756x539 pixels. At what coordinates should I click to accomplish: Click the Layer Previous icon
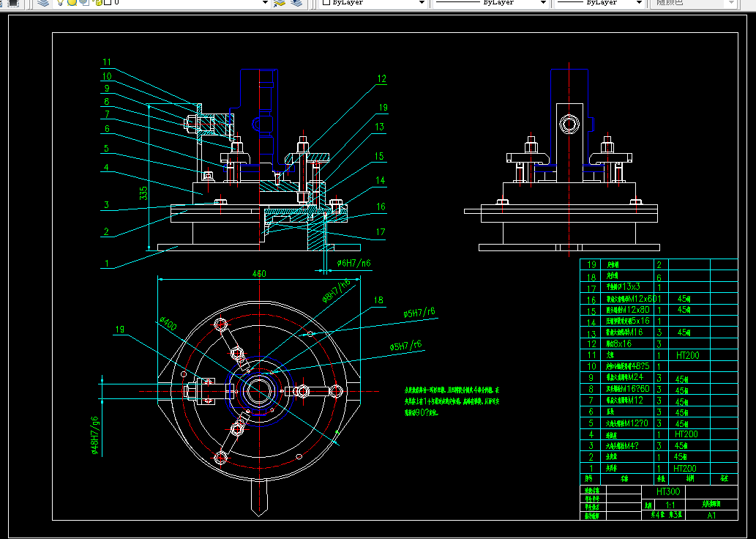tap(297, 3)
